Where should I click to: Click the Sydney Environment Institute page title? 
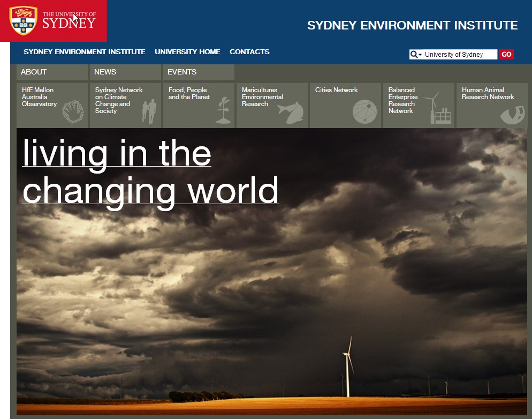(412, 25)
